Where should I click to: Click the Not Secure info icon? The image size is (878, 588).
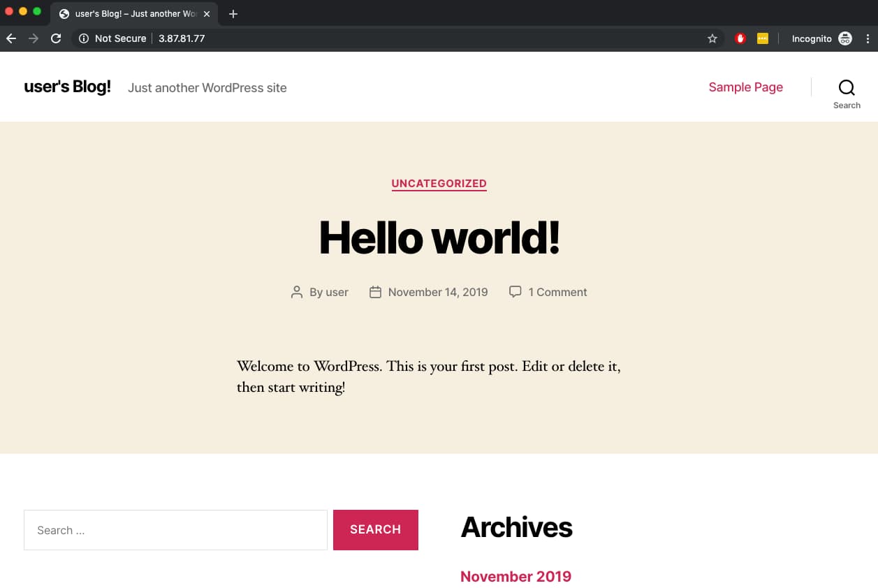pyautogui.click(x=84, y=38)
